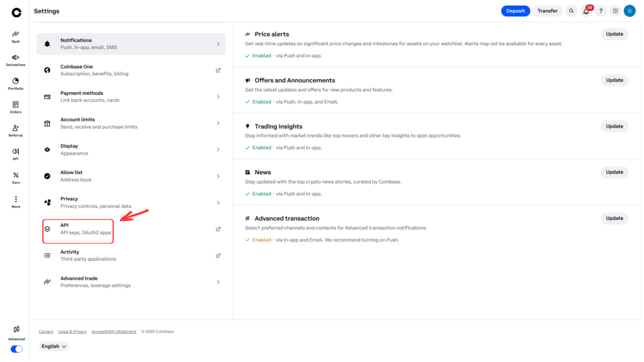Expand the Notifications row chevron
The width and height of the screenshot is (644, 362).
click(x=218, y=44)
